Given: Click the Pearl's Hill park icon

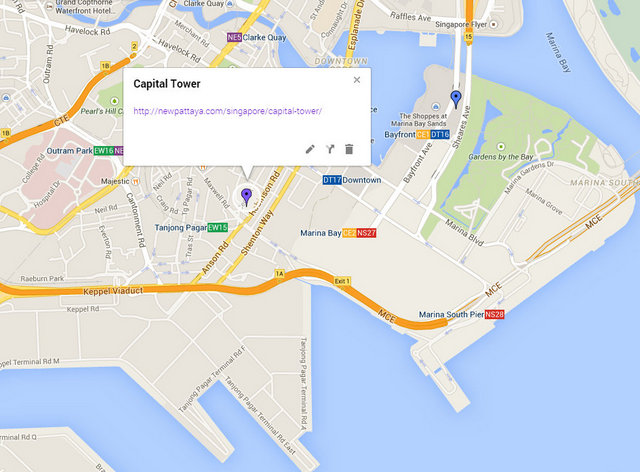Looking at the screenshot, I should point(115,101).
